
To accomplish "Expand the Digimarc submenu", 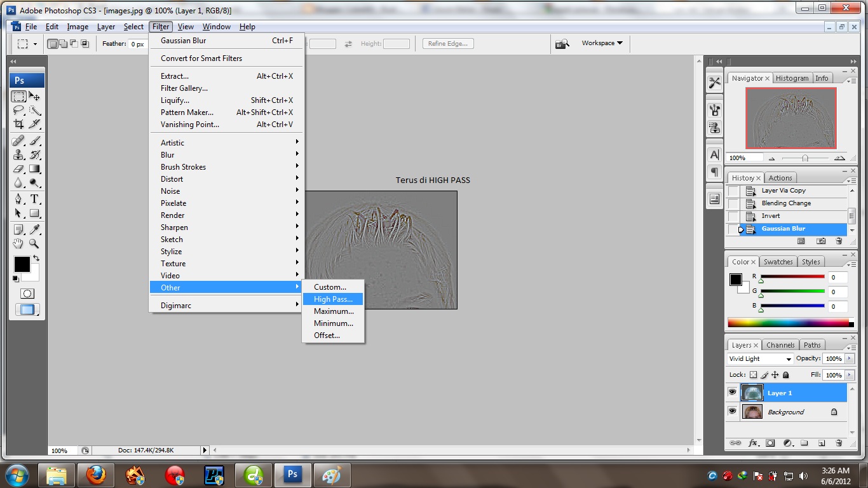I will point(227,306).
